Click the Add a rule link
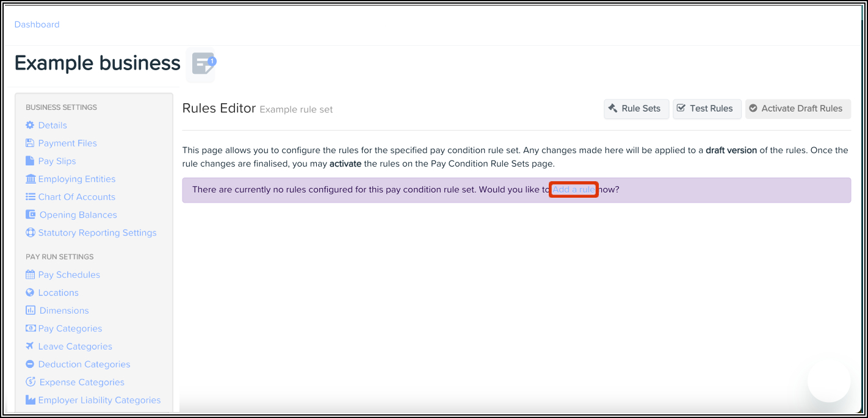868x418 pixels. click(x=573, y=190)
